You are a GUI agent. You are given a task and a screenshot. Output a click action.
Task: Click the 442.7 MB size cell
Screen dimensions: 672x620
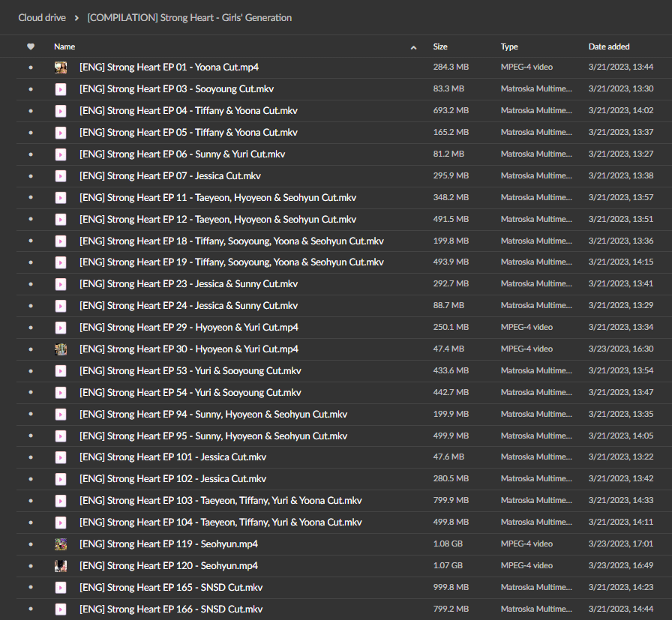coord(451,392)
